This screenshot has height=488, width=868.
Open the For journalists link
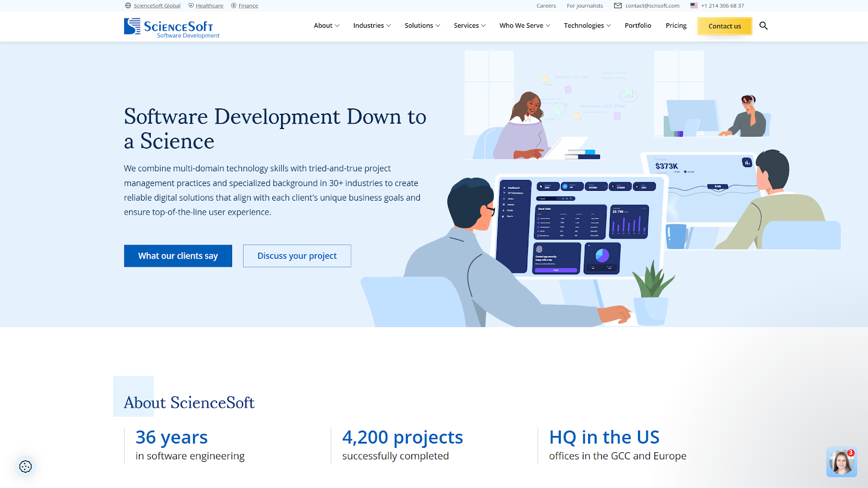tap(585, 5)
